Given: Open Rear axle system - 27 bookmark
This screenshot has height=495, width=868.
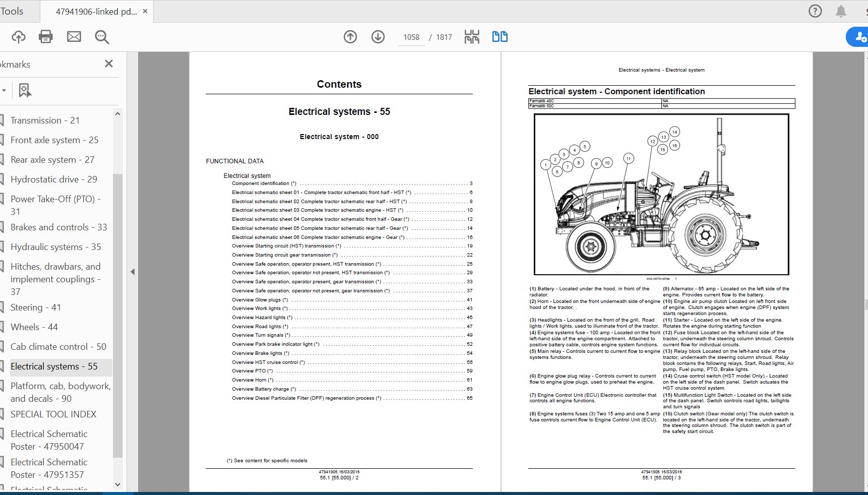Looking at the screenshot, I should [x=52, y=160].
